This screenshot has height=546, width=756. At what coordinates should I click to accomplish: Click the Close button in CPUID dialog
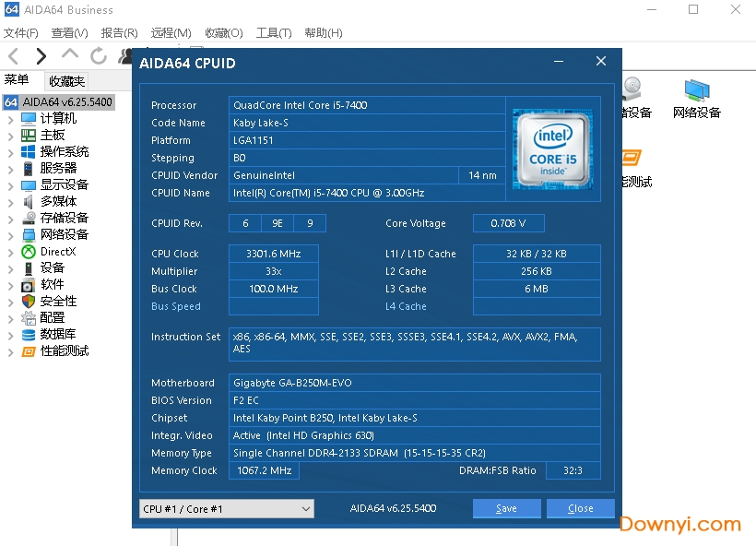(580, 509)
